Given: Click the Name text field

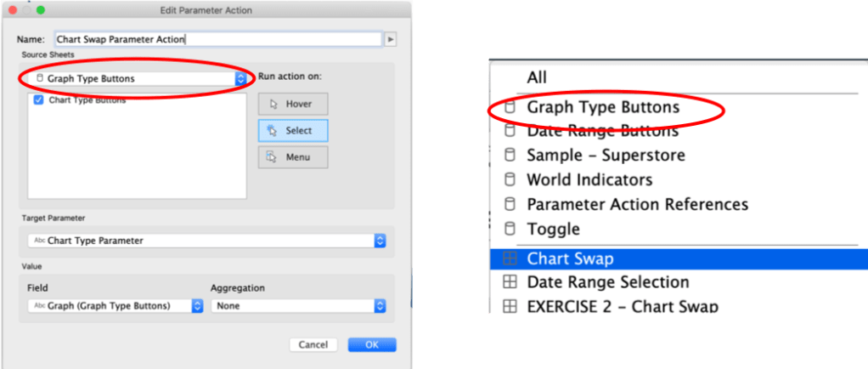Looking at the screenshot, I should 217,39.
